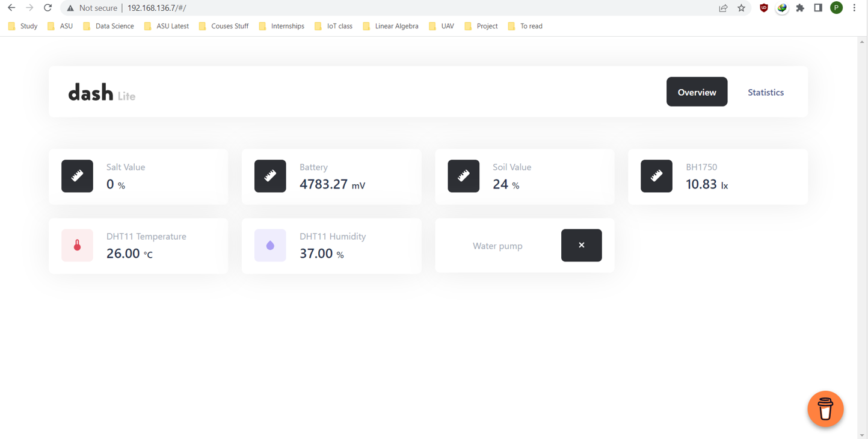Open Chrome three-dot menu

[x=854, y=8]
